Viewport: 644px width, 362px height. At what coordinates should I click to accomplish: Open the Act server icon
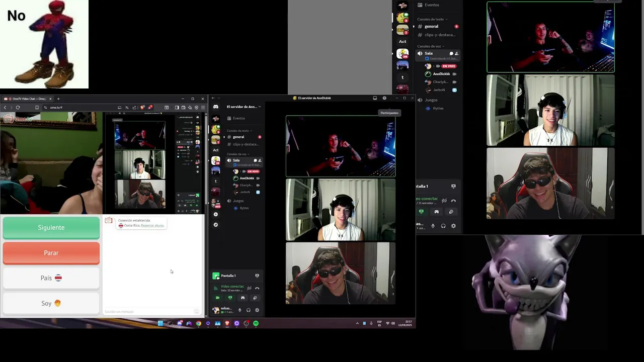[216, 150]
